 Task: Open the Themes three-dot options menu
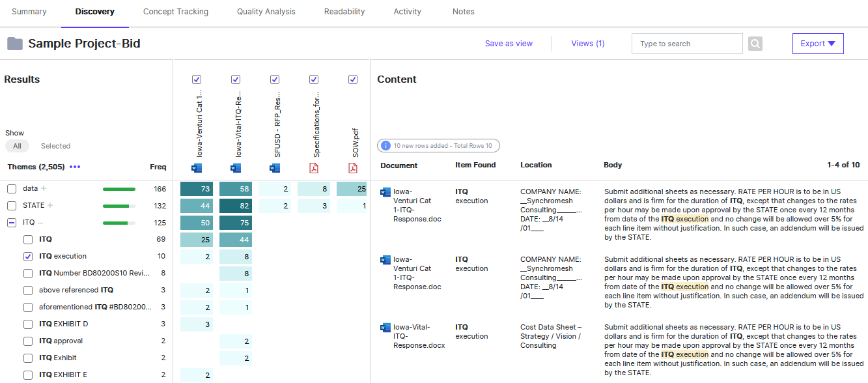[74, 167]
